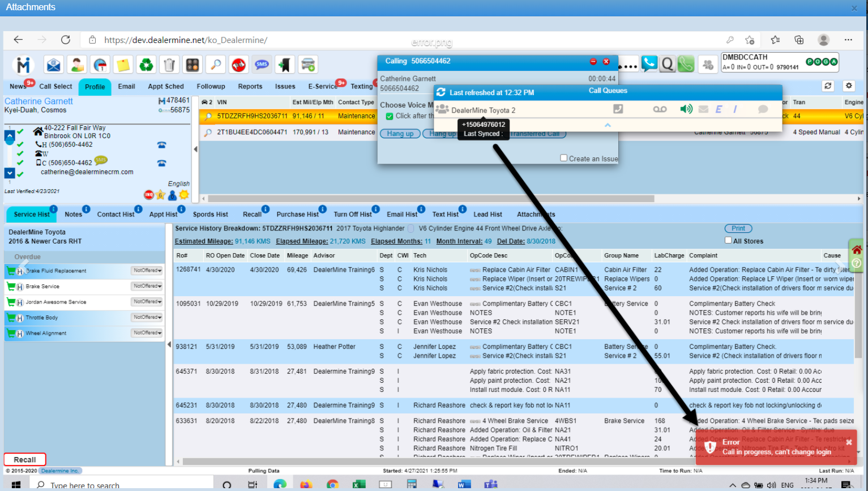Open NotOffered dropdown for Wheel Alignment
This screenshot has height=491, width=868.
147,333
